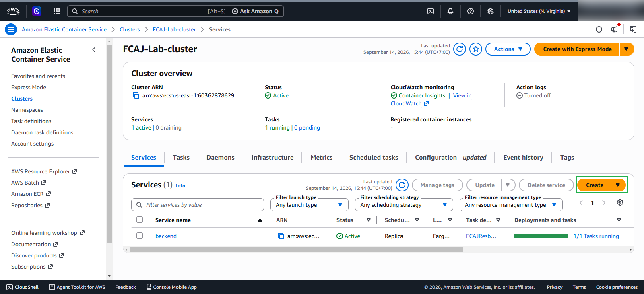
Task: Copy the backend service ARN
Action: point(281,236)
